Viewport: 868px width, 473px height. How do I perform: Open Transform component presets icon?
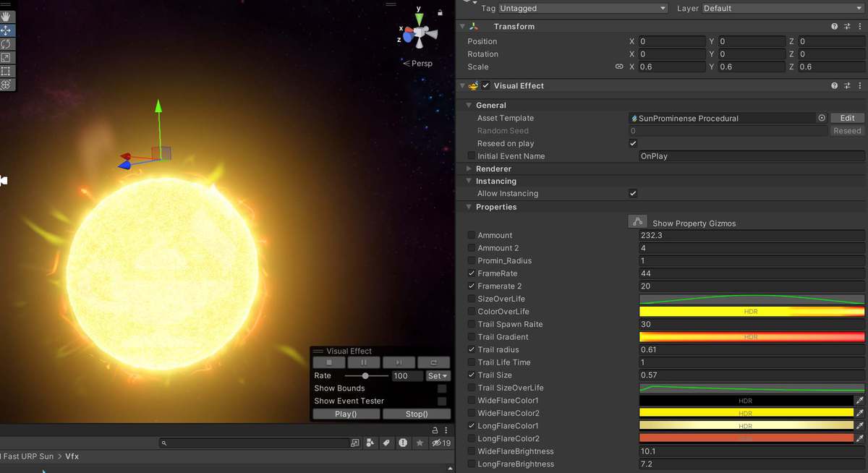click(847, 27)
